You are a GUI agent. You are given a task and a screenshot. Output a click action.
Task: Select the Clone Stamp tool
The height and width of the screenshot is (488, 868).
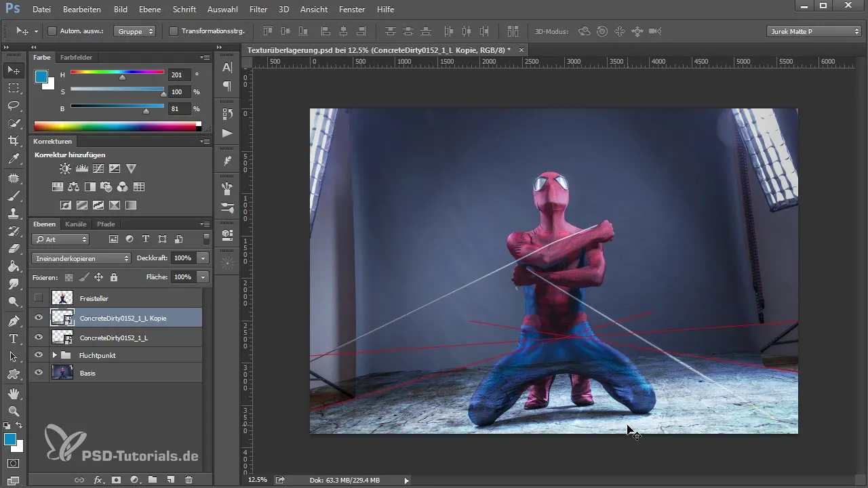[14, 213]
